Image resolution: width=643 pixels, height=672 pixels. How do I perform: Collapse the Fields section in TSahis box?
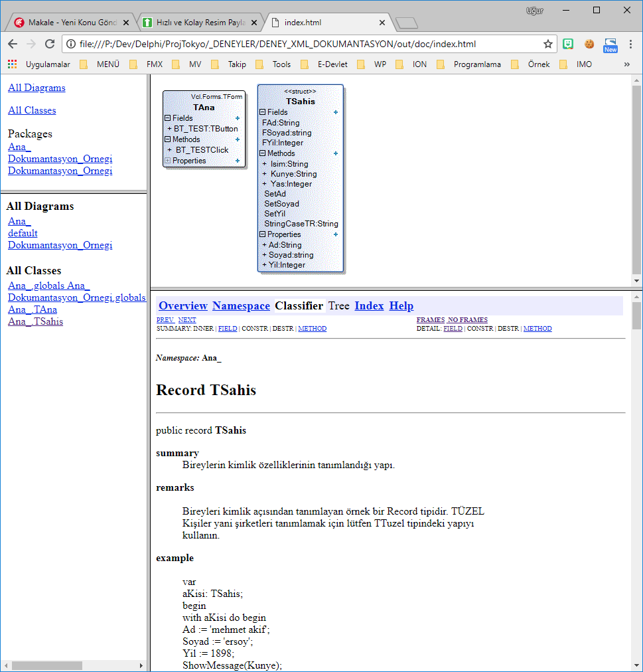pyautogui.click(x=263, y=112)
